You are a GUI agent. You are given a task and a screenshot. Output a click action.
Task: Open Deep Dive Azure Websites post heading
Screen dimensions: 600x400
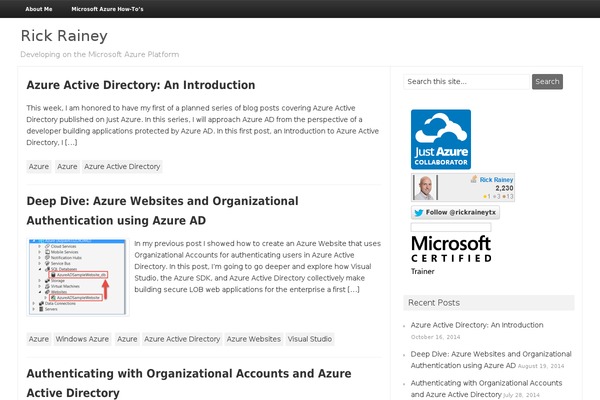[162, 211]
